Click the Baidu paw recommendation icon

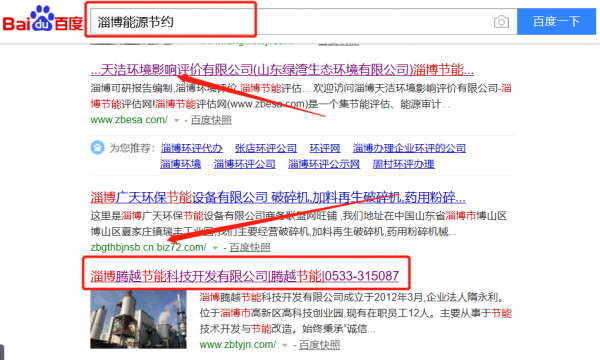click(97, 147)
